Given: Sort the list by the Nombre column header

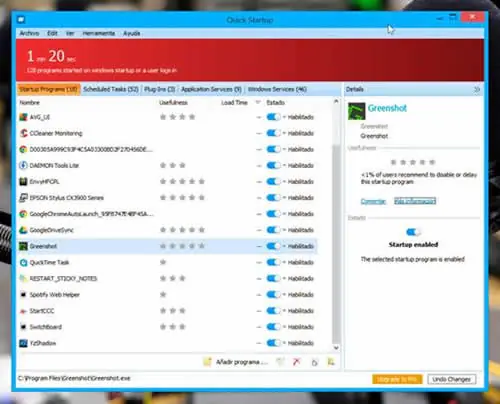Looking at the screenshot, I should point(30,102).
